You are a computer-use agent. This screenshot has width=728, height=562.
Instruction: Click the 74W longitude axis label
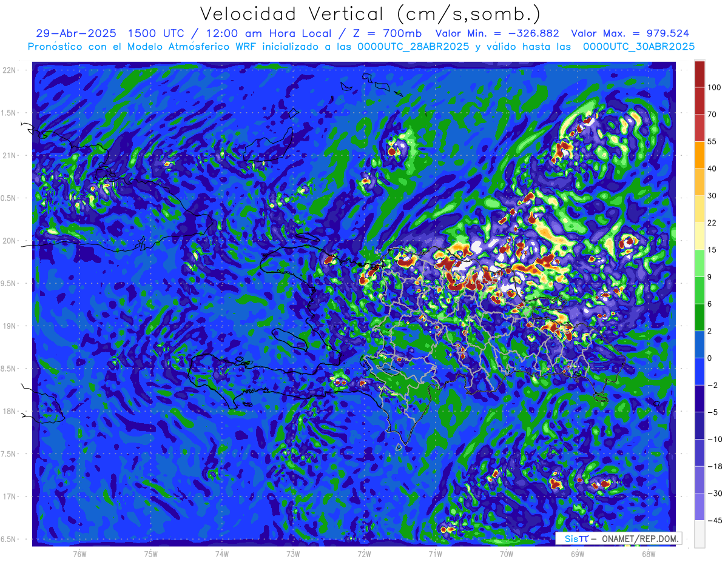point(222,554)
